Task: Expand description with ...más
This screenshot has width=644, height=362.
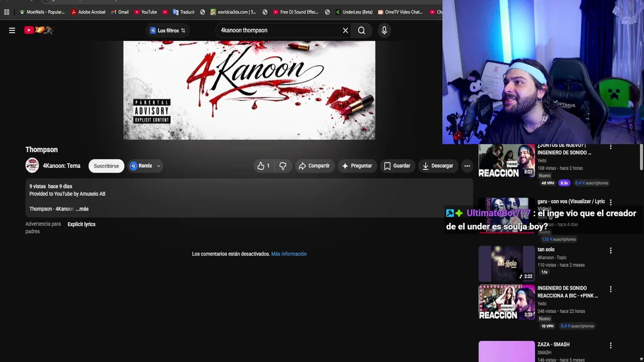Action: click(x=82, y=209)
